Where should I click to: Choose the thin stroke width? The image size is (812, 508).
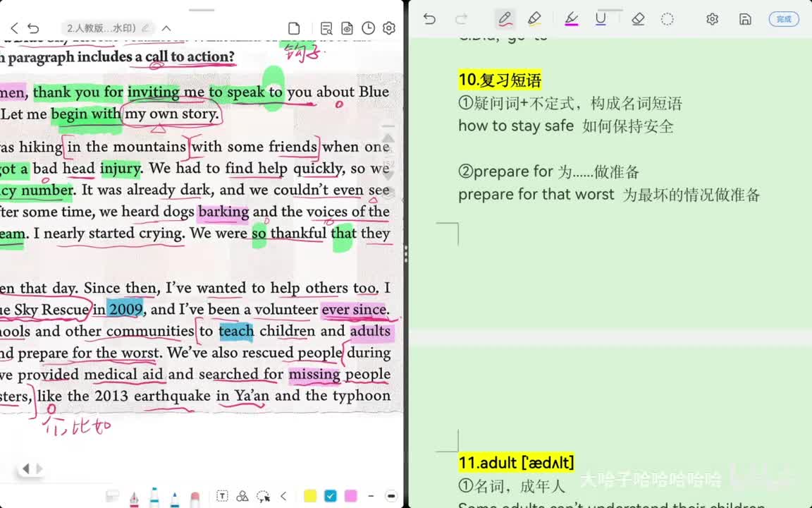371,496
